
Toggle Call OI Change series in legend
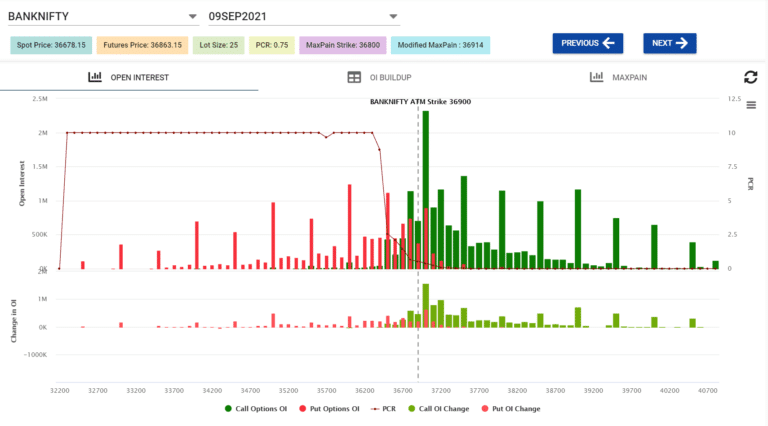[x=439, y=408]
